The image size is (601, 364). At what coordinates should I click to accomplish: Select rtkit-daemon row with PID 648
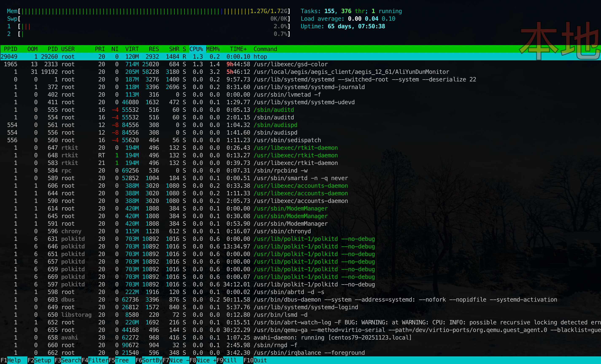300,155
